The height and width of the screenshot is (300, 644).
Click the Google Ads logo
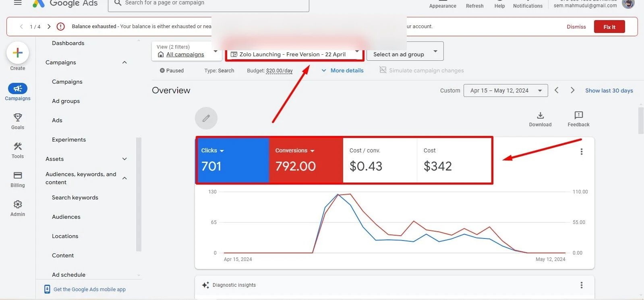tap(65, 4)
